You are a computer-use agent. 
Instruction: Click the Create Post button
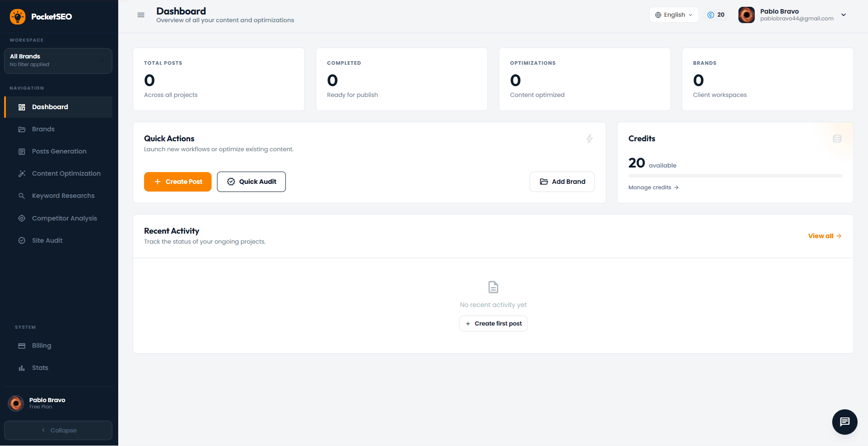(178, 182)
